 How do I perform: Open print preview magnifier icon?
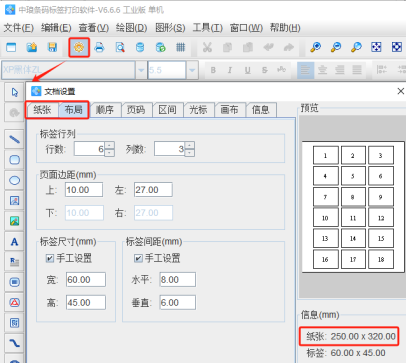click(x=120, y=47)
